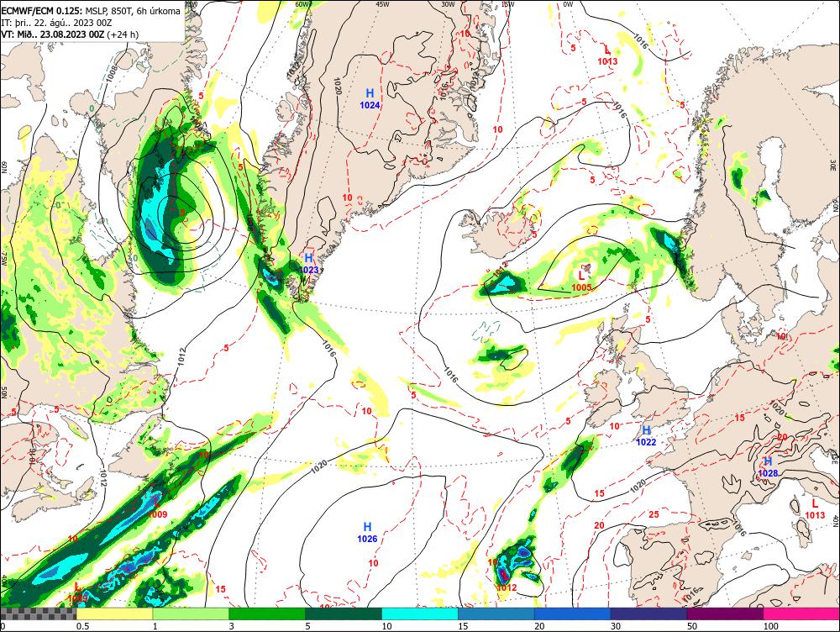
Task: Click the 'L 1013' low in the Arctic north
Action: click(607, 55)
